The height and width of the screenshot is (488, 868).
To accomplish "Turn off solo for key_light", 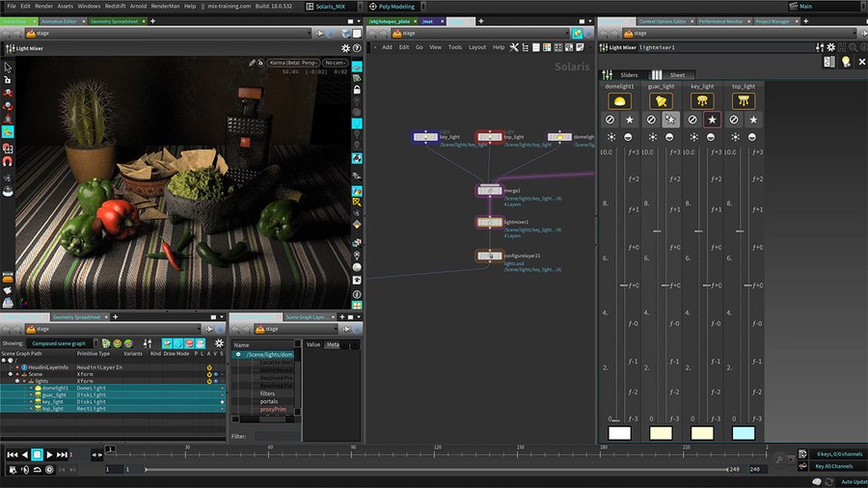I will click(712, 120).
